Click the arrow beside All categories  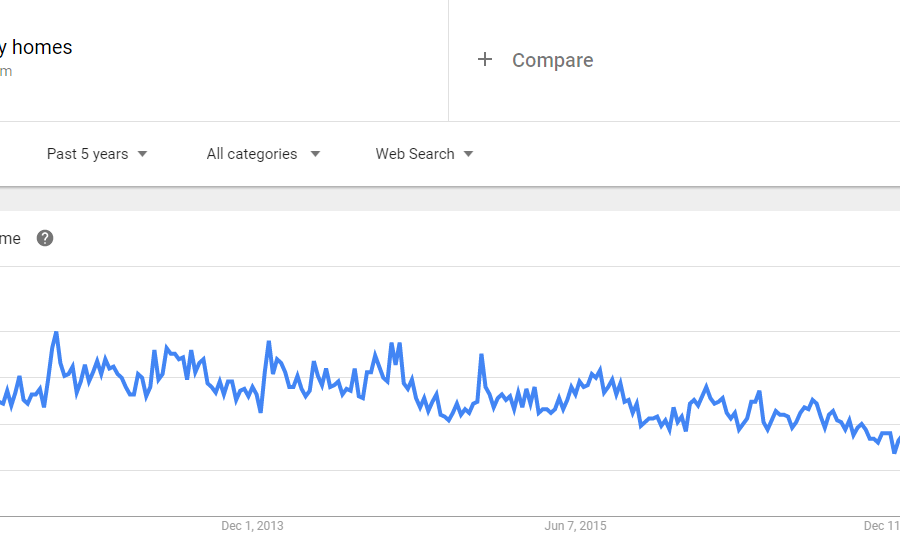[x=315, y=154]
